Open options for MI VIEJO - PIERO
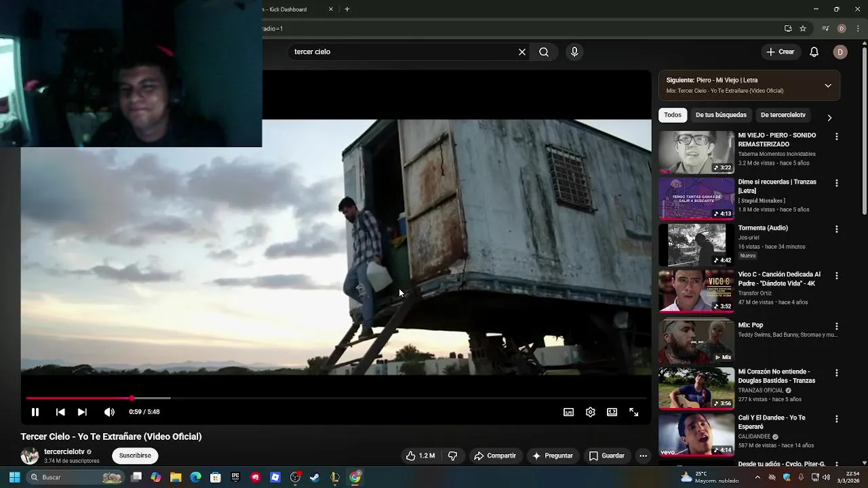The height and width of the screenshot is (488, 868). point(836,137)
